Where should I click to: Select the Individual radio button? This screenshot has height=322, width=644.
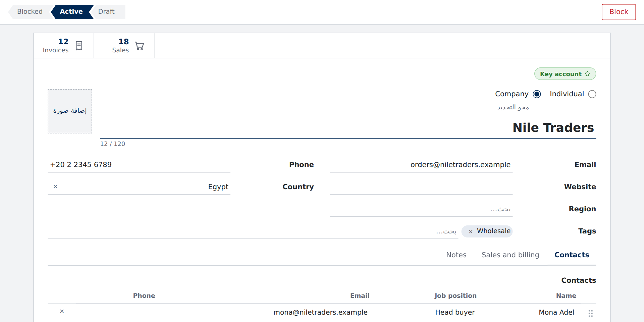[592, 94]
